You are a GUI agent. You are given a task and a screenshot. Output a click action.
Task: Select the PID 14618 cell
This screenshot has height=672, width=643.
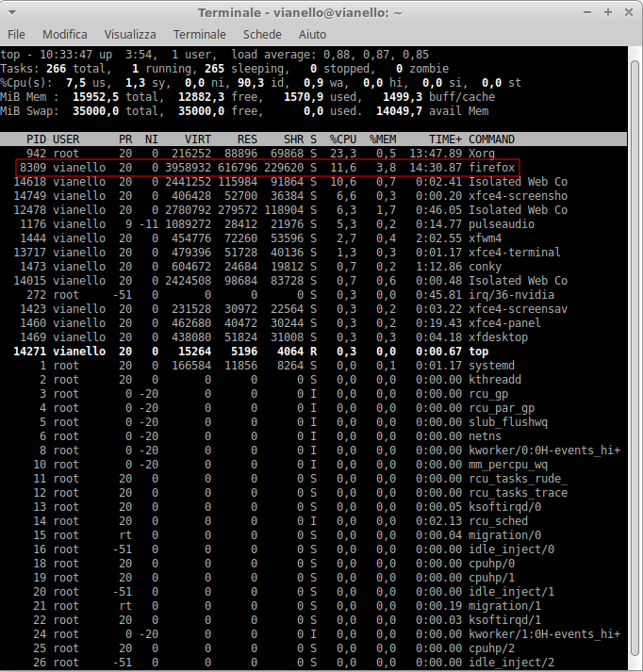(x=29, y=182)
